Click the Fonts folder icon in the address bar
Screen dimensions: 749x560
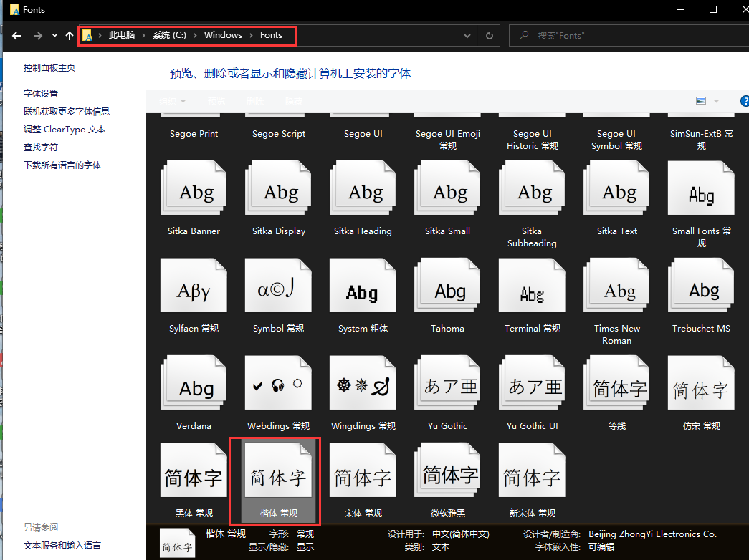click(x=87, y=35)
